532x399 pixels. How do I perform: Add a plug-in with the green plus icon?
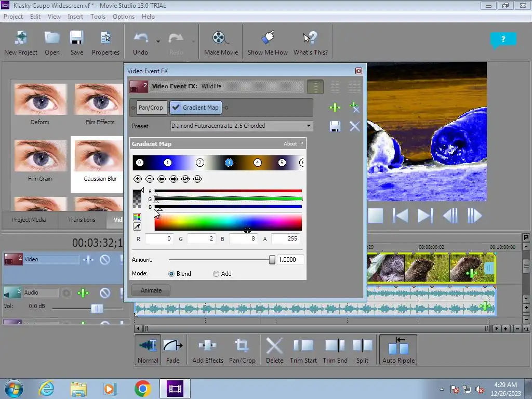pyautogui.click(x=335, y=108)
